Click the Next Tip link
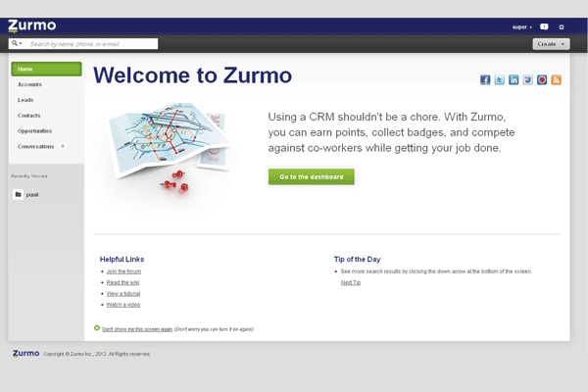The width and height of the screenshot is (588, 392). [351, 282]
